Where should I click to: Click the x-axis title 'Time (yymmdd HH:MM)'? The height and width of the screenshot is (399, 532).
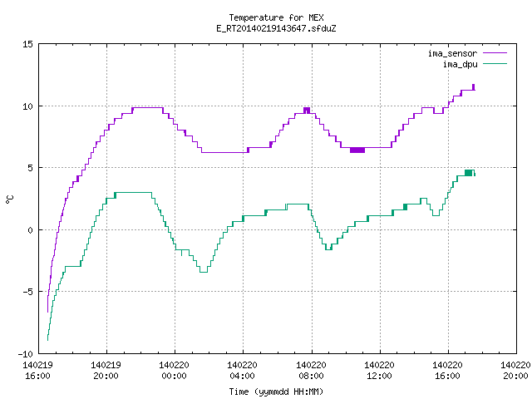[x=276, y=392]
